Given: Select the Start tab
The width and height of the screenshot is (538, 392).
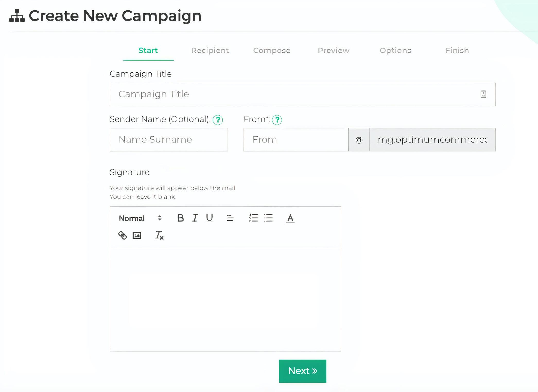Looking at the screenshot, I should point(148,50).
